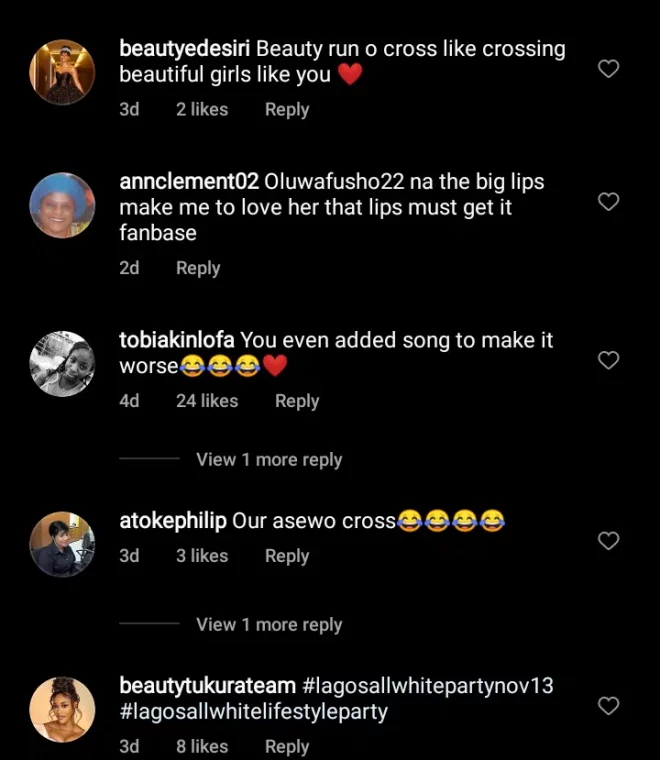The image size is (660, 760).
Task: View tobiakinlofa's profile photo
Action: click(x=63, y=363)
